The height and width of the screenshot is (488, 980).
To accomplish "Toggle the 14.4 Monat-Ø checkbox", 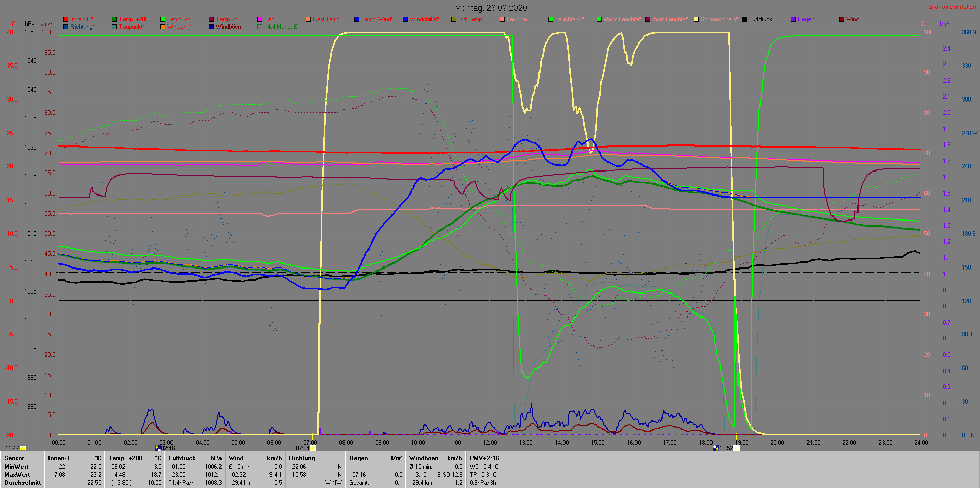I will pyautogui.click(x=260, y=27).
